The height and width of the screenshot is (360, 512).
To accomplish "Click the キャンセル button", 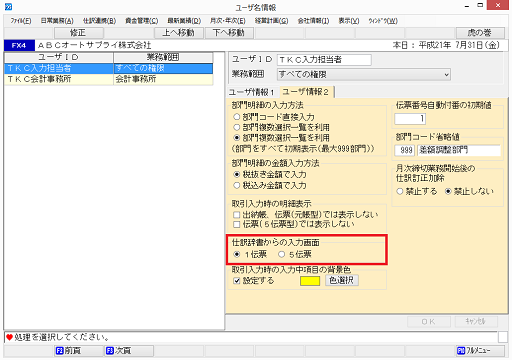I will [476, 322].
